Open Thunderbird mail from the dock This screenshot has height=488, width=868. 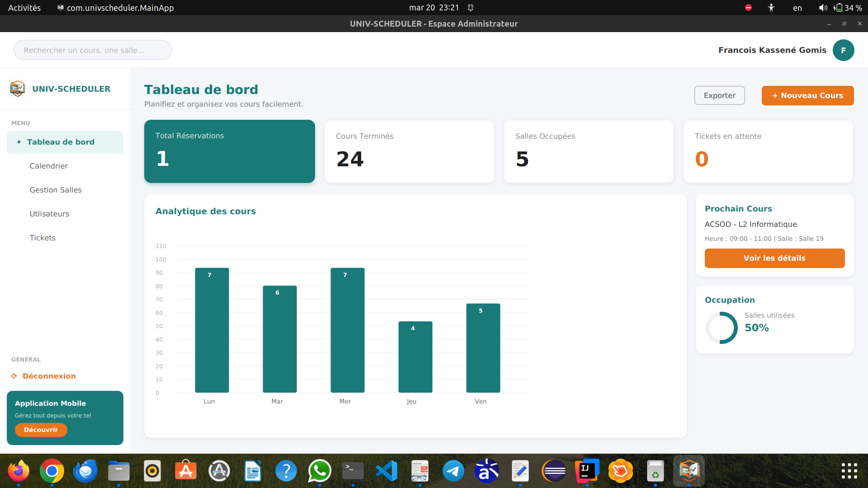(85, 471)
